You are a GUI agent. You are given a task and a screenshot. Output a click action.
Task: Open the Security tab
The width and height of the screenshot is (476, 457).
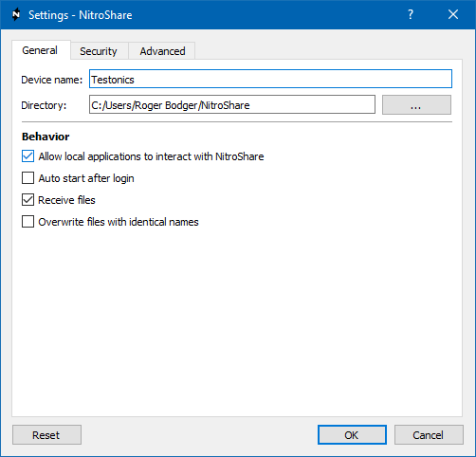pos(99,51)
